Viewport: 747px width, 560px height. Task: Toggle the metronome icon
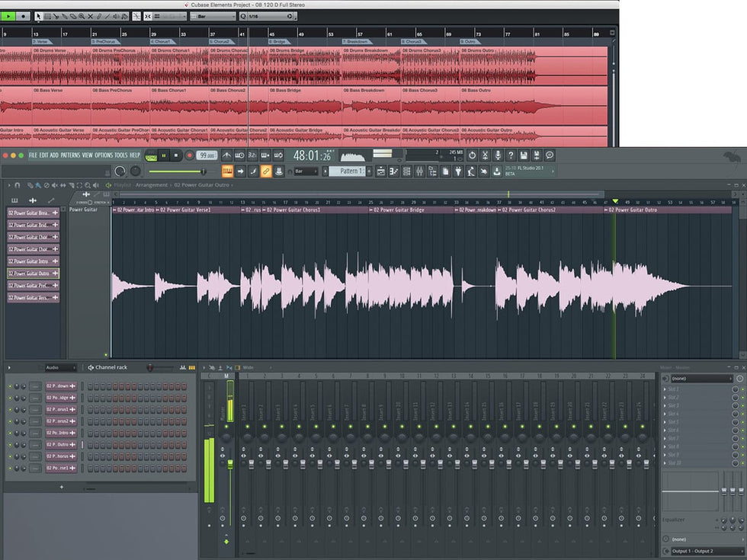point(227,155)
